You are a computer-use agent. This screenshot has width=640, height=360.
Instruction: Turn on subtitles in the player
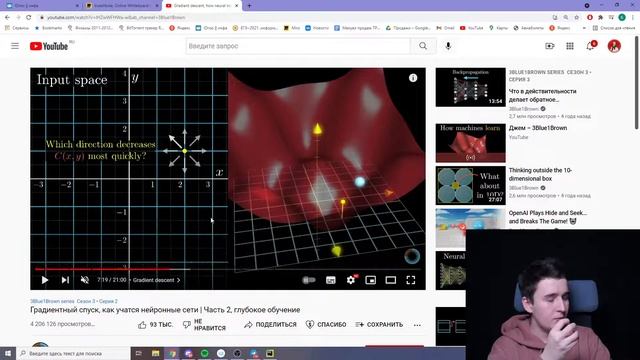click(x=331, y=280)
